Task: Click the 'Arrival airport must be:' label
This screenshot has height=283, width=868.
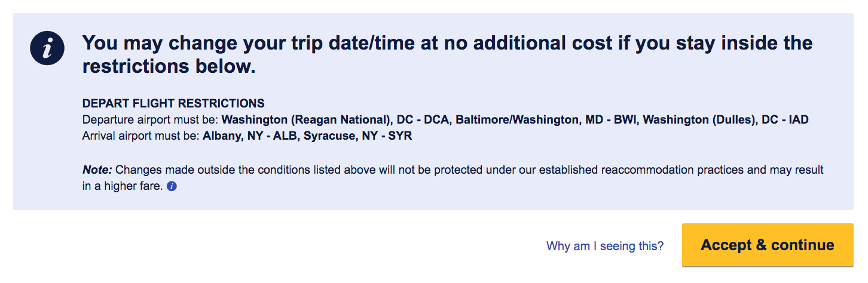Action: 141,136
